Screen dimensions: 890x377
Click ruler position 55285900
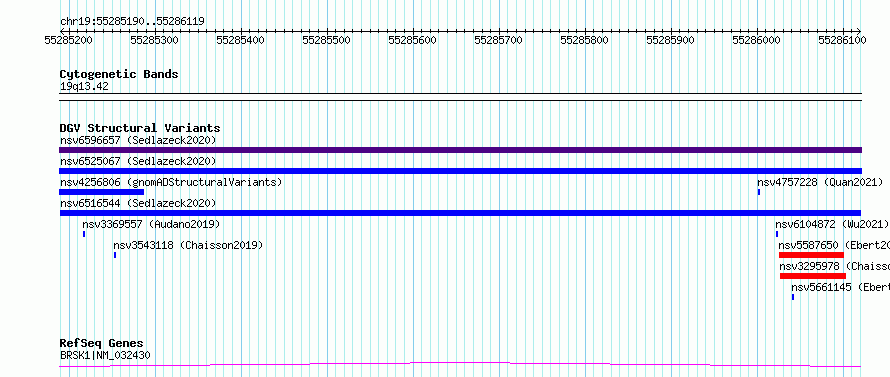click(670, 40)
